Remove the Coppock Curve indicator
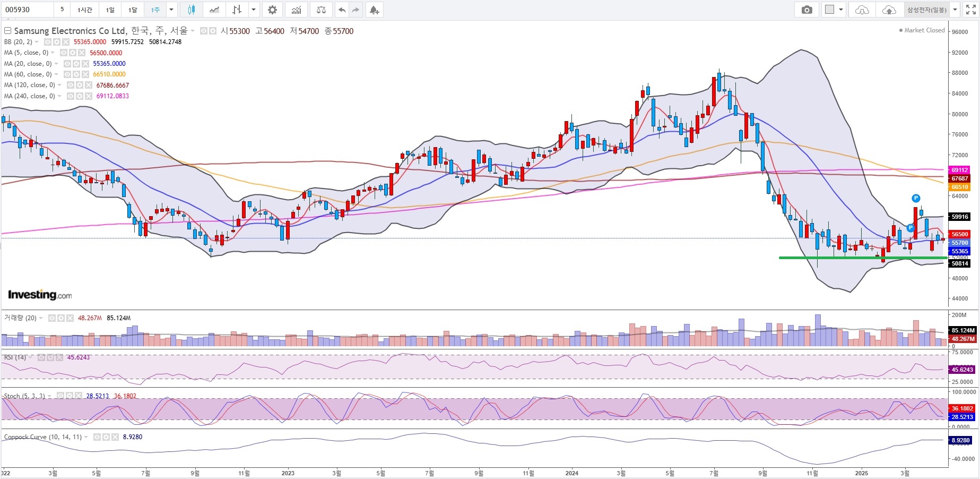The height and width of the screenshot is (479, 980). 115,437
